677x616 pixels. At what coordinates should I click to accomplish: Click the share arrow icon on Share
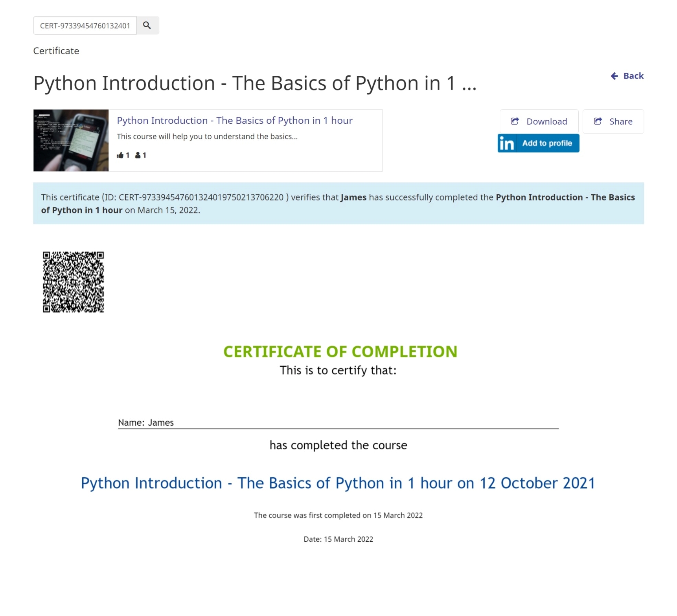tap(598, 121)
